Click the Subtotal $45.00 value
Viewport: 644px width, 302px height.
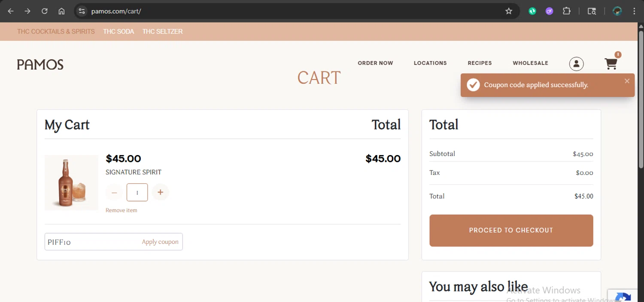click(583, 154)
